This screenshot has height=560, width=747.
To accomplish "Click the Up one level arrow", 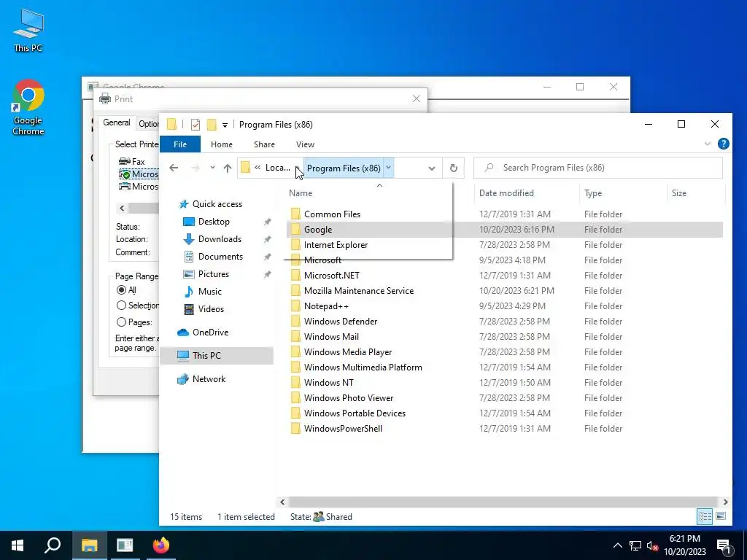I will [228, 168].
